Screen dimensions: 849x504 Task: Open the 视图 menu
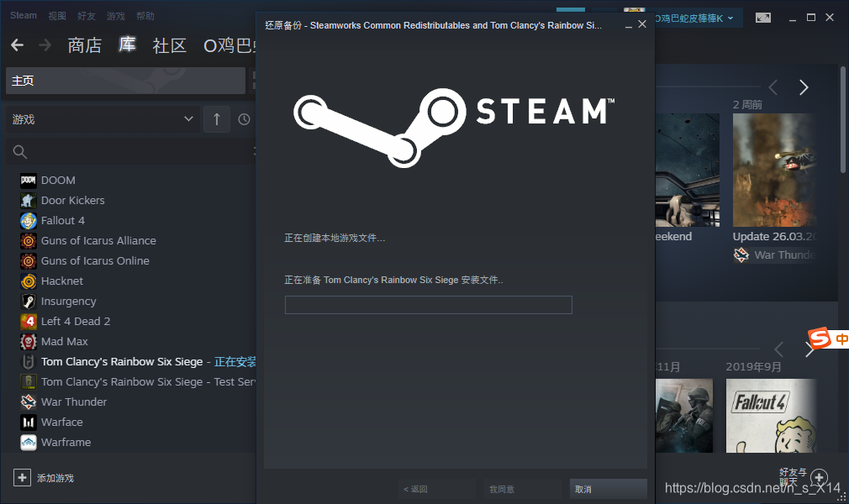[x=57, y=16]
